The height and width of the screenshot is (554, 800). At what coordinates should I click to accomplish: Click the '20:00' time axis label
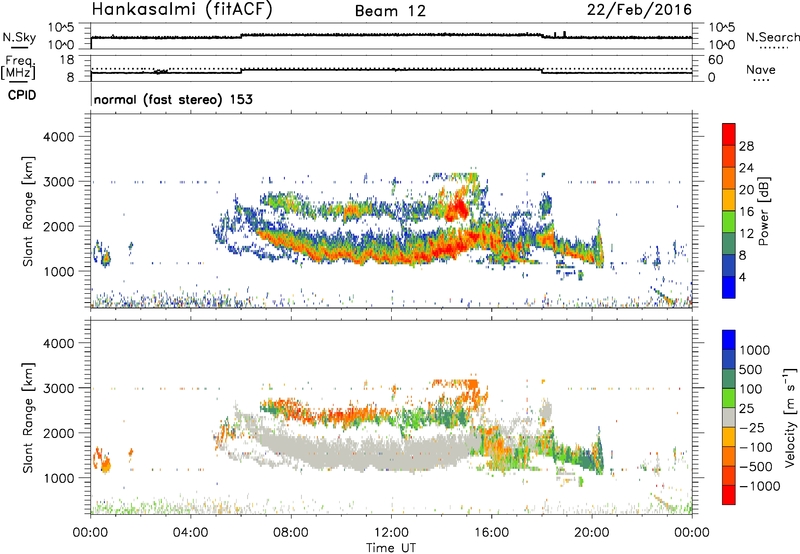591,533
